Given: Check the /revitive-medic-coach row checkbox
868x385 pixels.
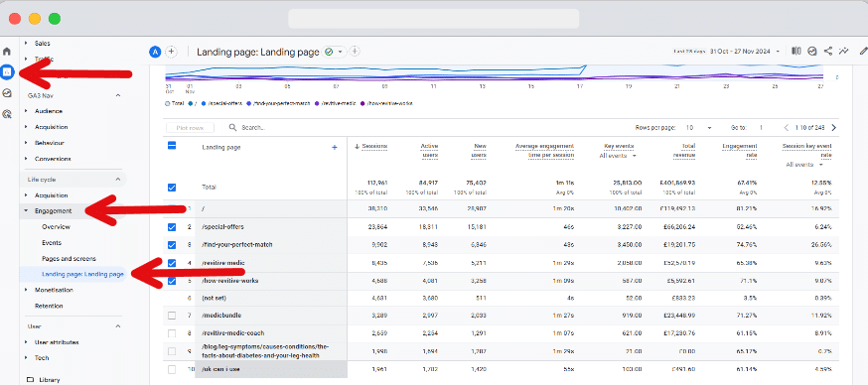Looking at the screenshot, I should pos(172,333).
